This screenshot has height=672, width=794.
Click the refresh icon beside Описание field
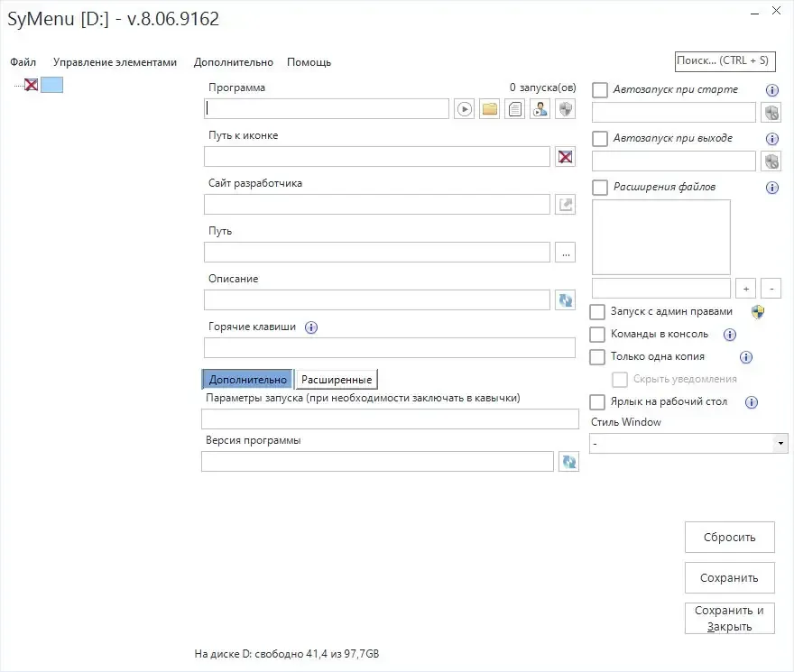coord(565,300)
